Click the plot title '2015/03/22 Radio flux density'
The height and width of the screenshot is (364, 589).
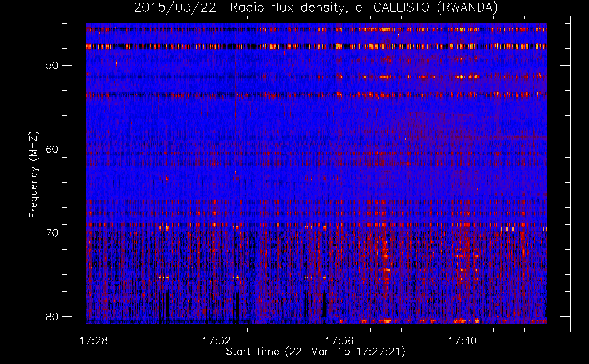[316, 8]
